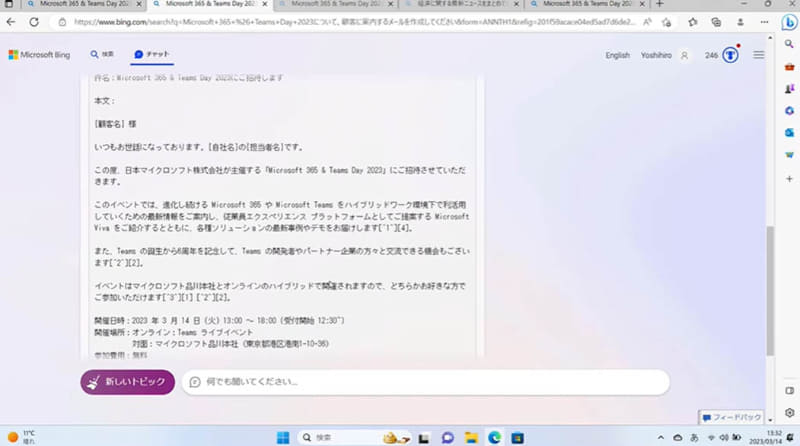Open Microsoft Store from the taskbar
Viewport: 800px width, 446px height.
point(517,438)
